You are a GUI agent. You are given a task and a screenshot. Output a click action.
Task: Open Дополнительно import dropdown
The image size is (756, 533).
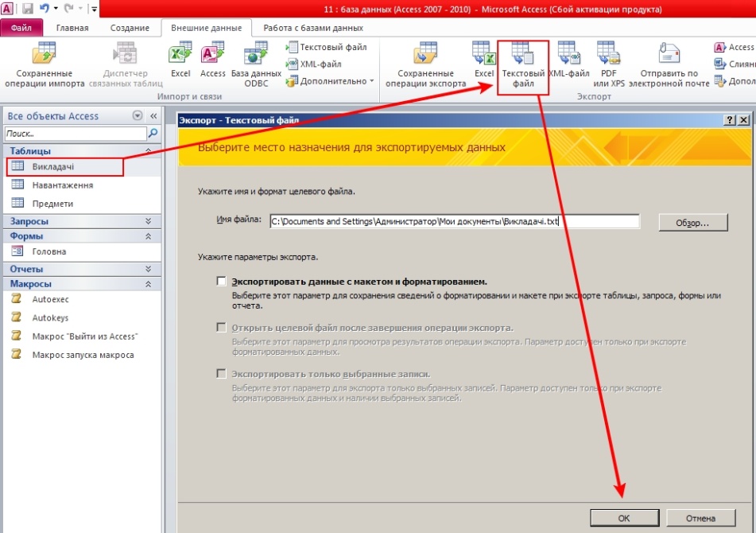330,81
